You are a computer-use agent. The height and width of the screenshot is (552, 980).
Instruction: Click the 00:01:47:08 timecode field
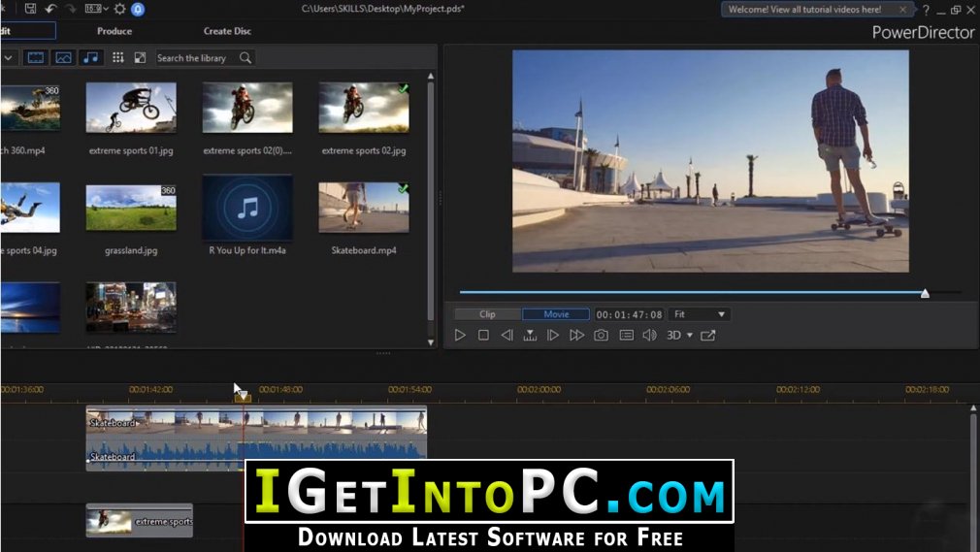pos(629,314)
